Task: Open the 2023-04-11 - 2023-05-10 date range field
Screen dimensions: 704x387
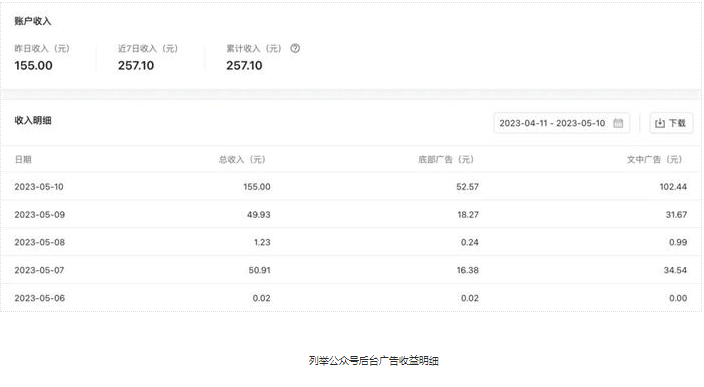Action: 561,123
